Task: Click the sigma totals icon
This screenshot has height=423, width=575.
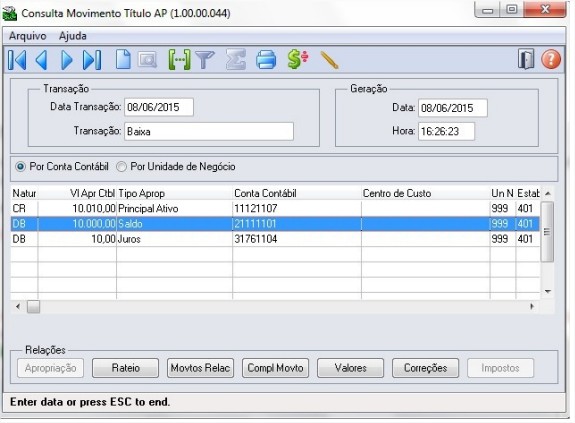Action: pyautogui.click(x=235, y=60)
